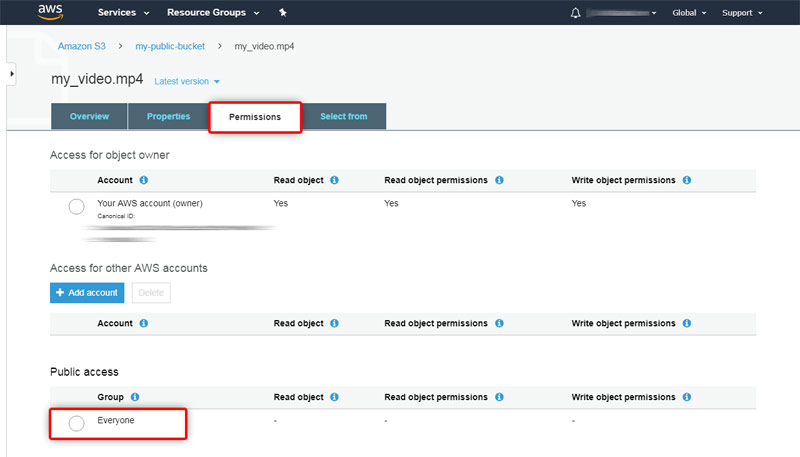800x457 pixels.
Task: Click the 'Access for object owner' heading
Action: pyautogui.click(x=110, y=155)
